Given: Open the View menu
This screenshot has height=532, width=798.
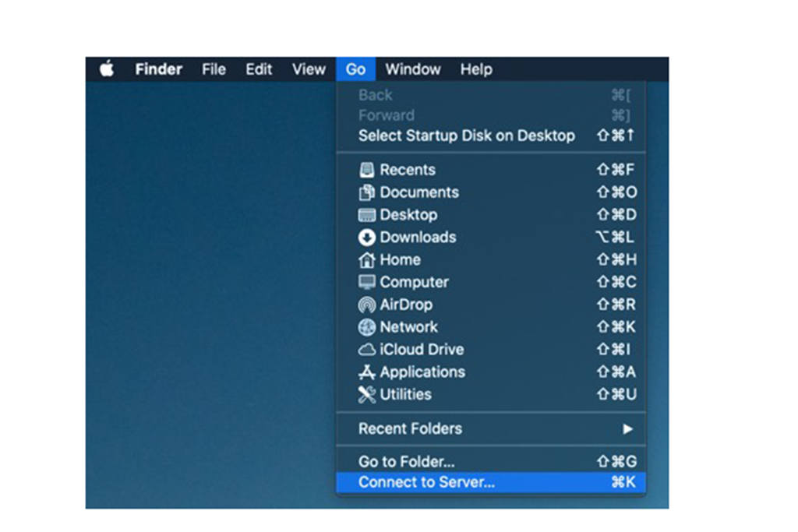Looking at the screenshot, I should pos(309,69).
